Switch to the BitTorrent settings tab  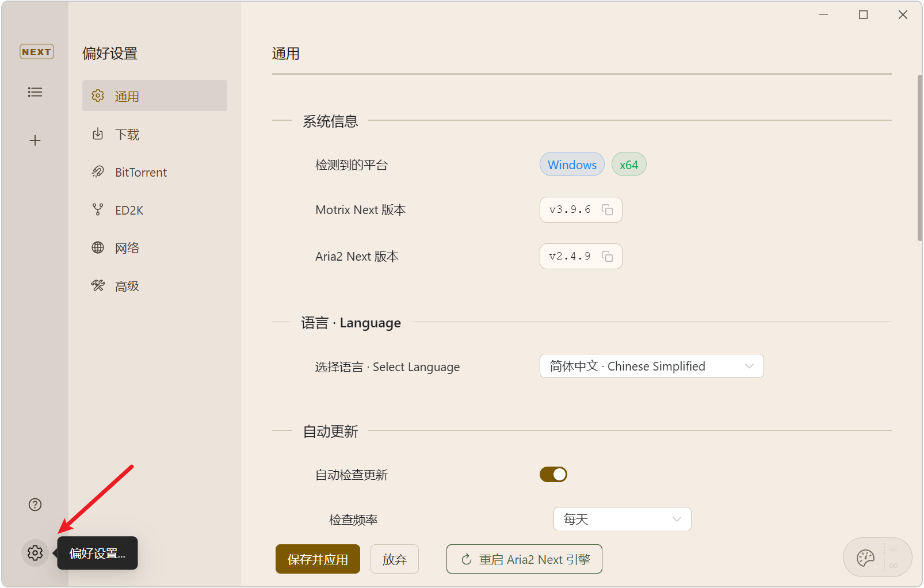tap(155, 172)
